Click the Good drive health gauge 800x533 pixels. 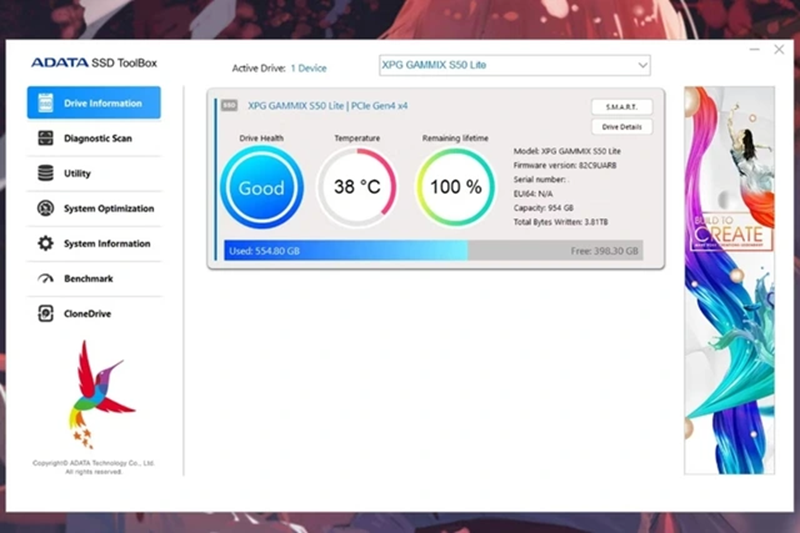tap(262, 187)
